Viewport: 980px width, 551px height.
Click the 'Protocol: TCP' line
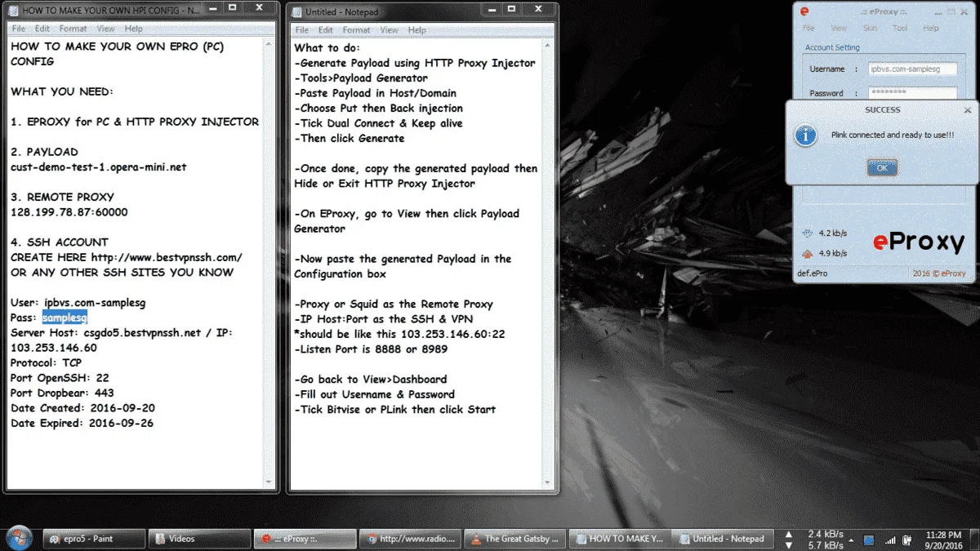pos(47,363)
